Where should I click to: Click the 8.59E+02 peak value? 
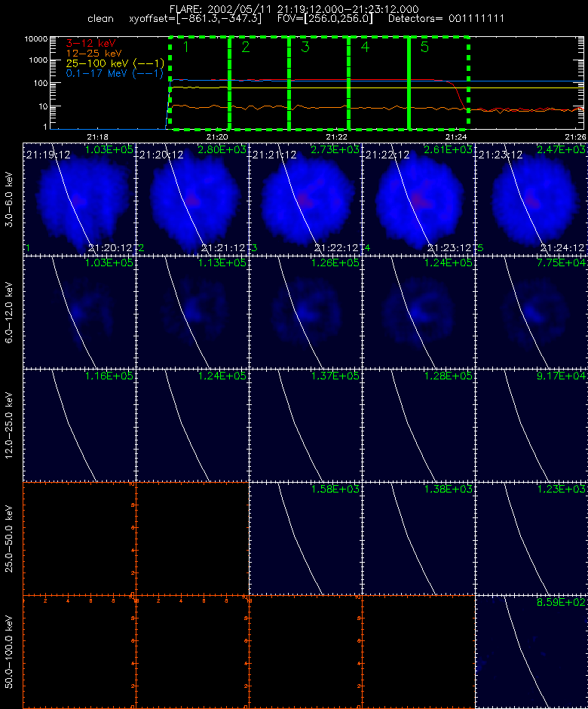561,603
